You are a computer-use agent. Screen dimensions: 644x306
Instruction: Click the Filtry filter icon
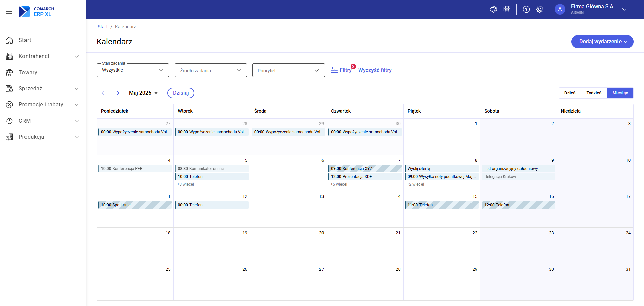334,70
